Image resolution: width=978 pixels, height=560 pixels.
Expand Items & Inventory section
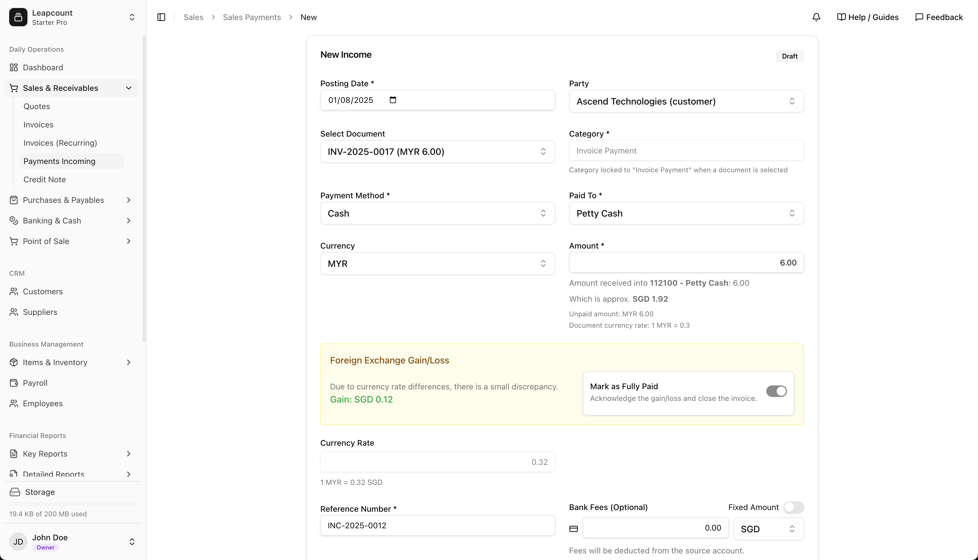coord(71,362)
